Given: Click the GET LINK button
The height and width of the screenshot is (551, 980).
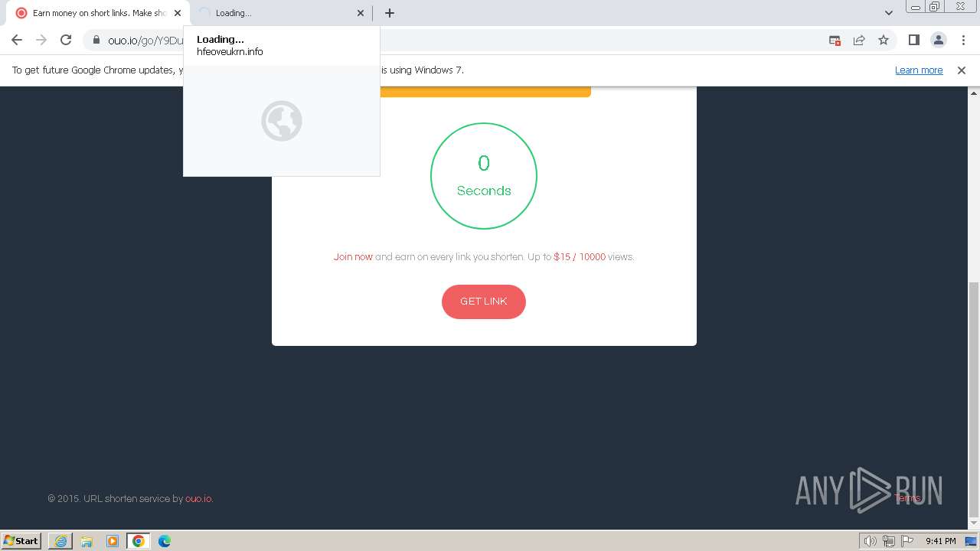Looking at the screenshot, I should tap(484, 302).
